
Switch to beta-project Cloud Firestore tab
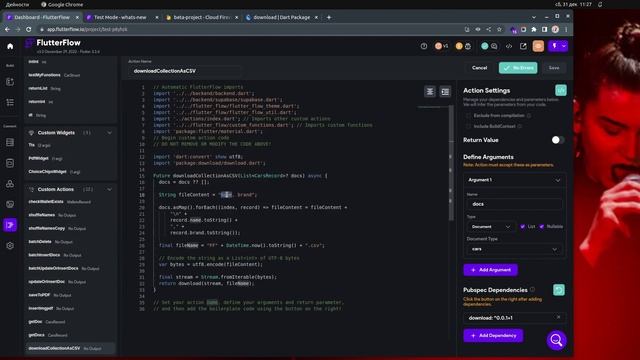pos(202,18)
